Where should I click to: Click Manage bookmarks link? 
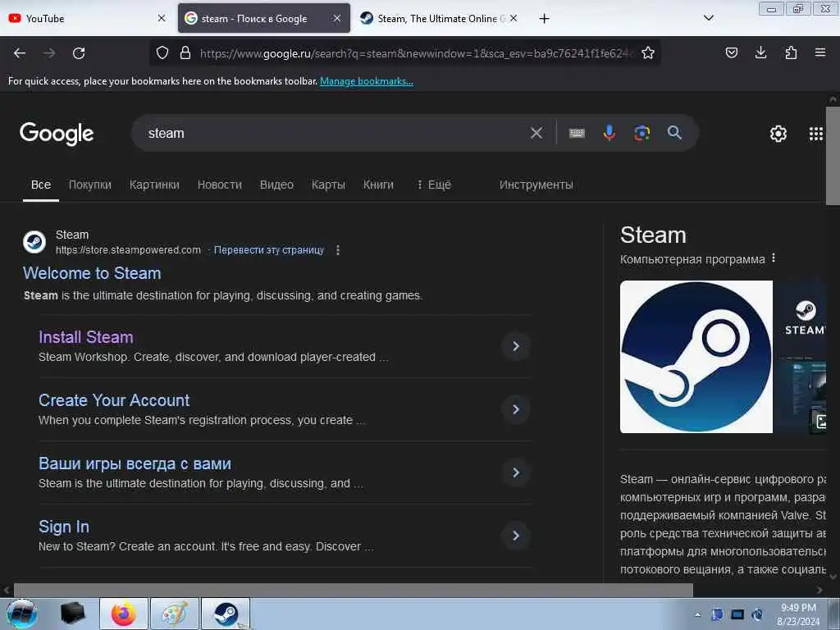(x=367, y=81)
